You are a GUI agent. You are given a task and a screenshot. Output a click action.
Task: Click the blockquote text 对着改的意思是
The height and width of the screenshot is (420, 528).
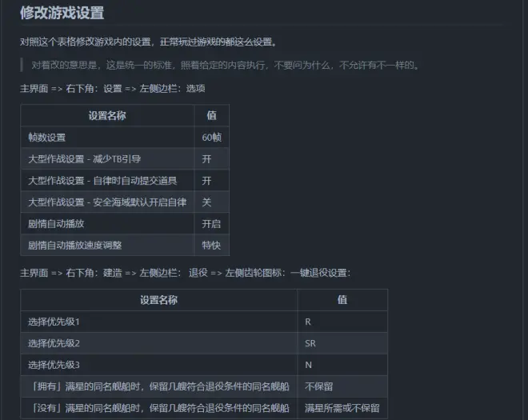[226, 65]
